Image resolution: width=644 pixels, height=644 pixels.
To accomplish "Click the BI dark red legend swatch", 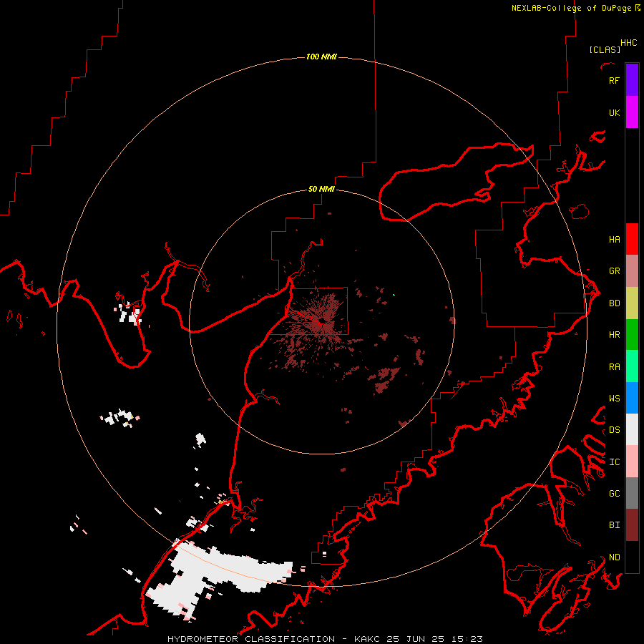I will pos(632,525).
